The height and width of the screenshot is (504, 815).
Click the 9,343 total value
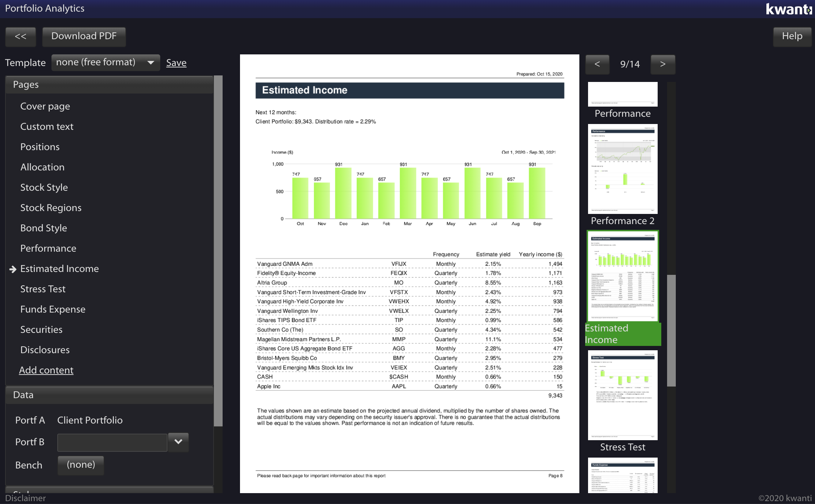(555, 396)
